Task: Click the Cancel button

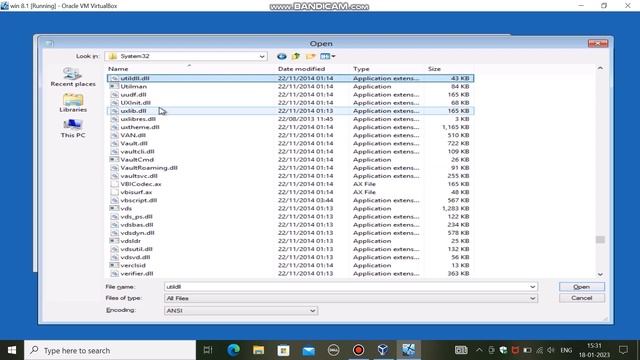Action: pyautogui.click(x=582, y=298)
